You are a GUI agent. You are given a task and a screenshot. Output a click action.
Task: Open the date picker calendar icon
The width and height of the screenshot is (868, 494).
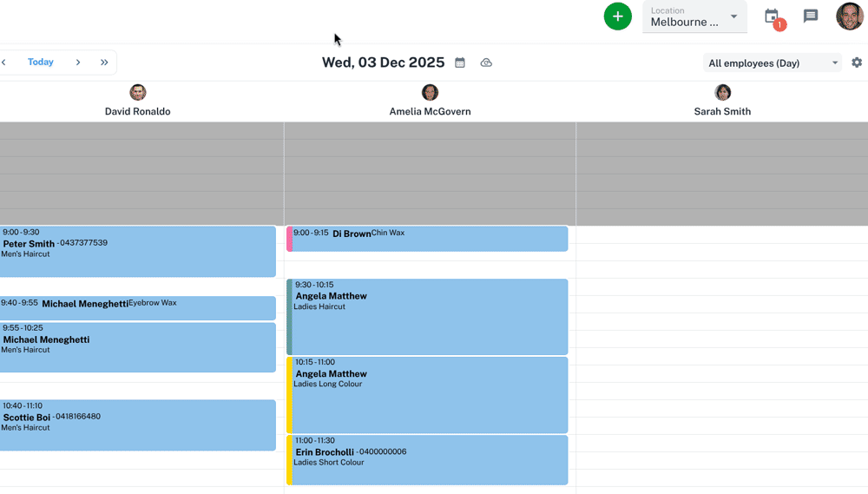pyautogui.click(x=460, y=63)
